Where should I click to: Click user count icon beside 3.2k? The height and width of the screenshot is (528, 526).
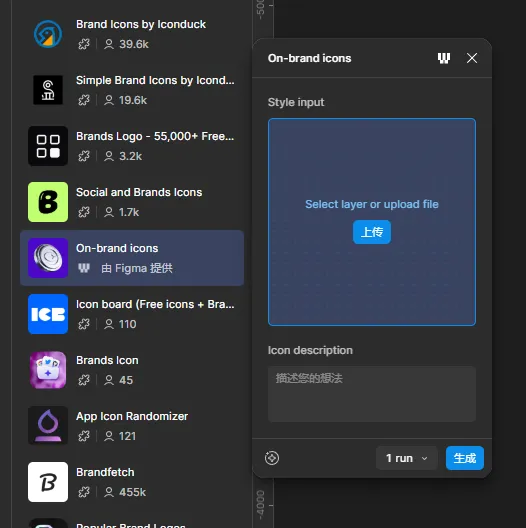click(x=109, y=156)
